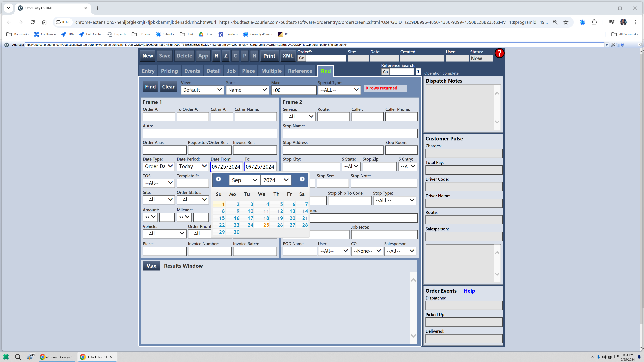Image resolution: width=644 pixels, height=362 pixels.
Task: Open Drive bookmark
Action: pyautogui.click(x=205, y=34)
